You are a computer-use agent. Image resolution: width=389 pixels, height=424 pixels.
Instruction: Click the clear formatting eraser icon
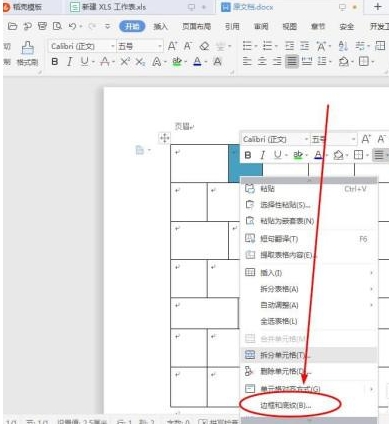tap(204, 46)
